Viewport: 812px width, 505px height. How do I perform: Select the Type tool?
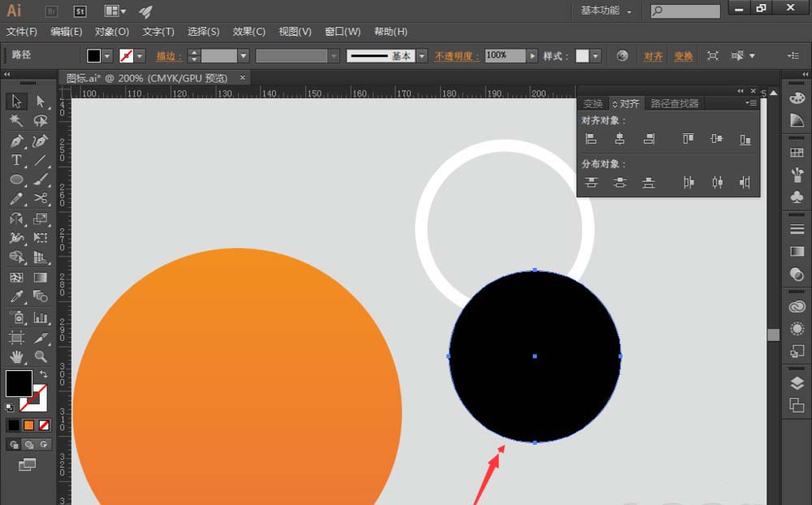click(x=16, y=160)
